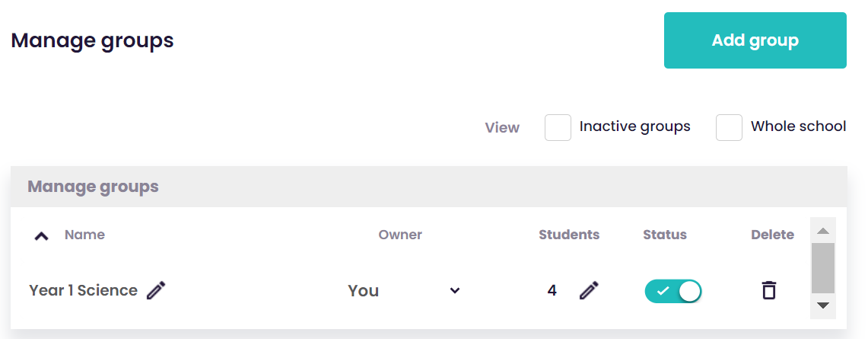Viewport: 868px width, 339px height.
Task: Click the Add group button
Action: pyautogui.click(x=755, y=40)
